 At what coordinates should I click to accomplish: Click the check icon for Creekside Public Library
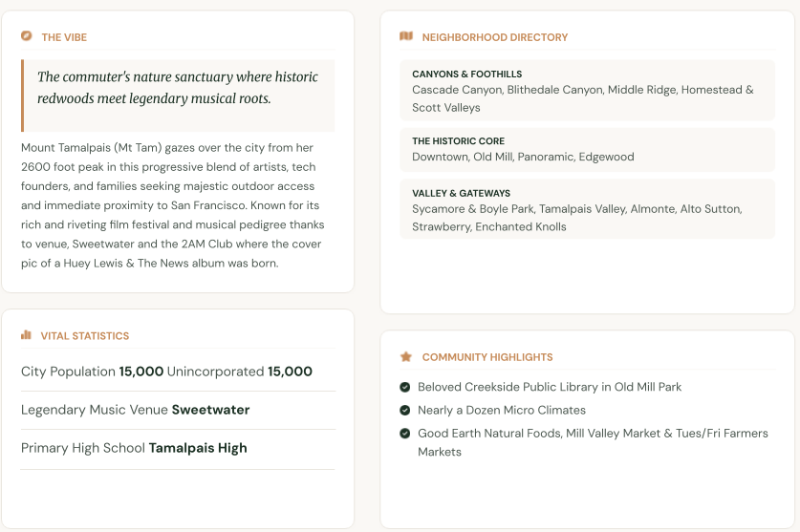(405, 387)
